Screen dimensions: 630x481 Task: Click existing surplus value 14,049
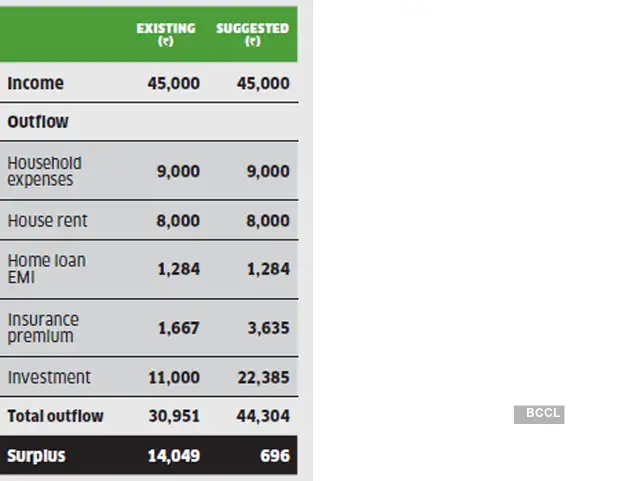pos(174,456)
